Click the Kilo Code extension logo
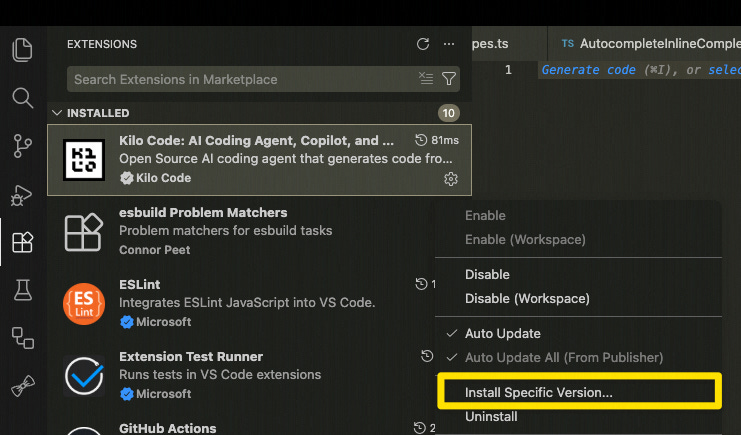 (84, 160)
